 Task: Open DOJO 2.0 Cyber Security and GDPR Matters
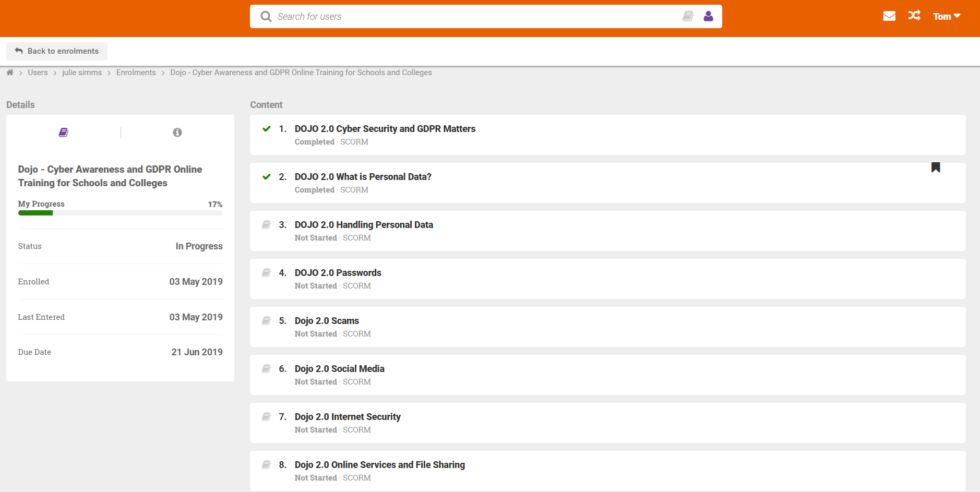(x=385, y=129)
